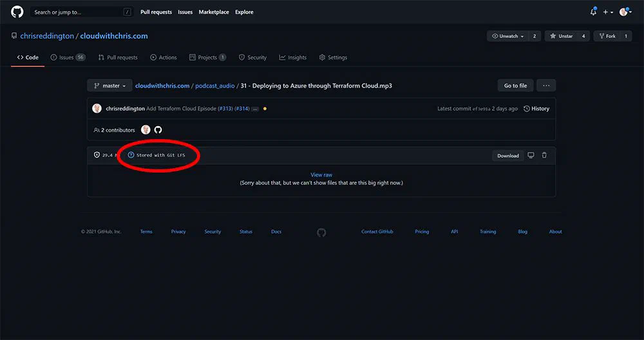Viewport: 644px width, 340px height.
Task: Open the footer Training link
Action: 488,232
